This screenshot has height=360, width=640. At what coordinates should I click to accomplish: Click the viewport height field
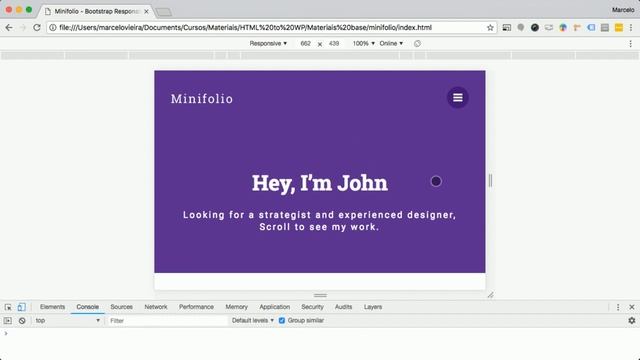[334, 44]
